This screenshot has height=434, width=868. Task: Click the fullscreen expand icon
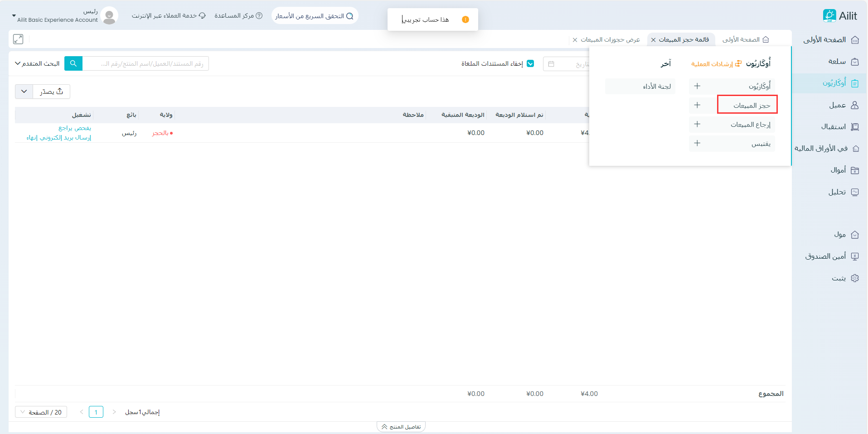click(18, 39)
